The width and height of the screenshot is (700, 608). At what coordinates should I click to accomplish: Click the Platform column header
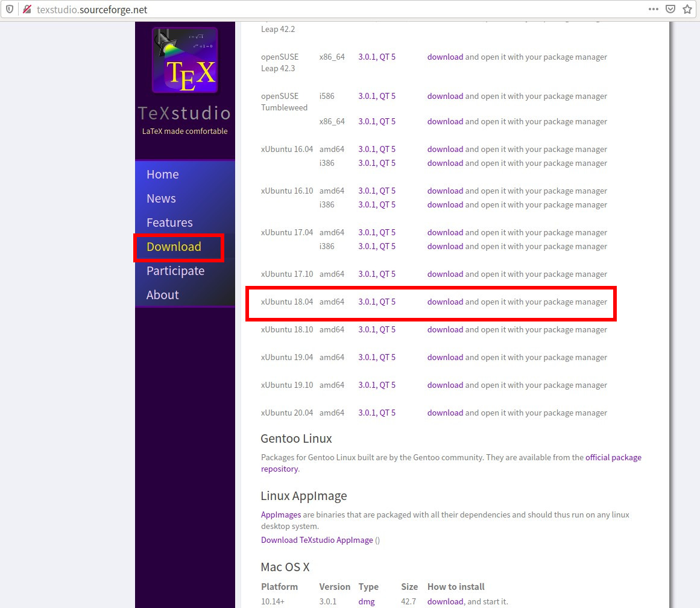tap(280, 587)
